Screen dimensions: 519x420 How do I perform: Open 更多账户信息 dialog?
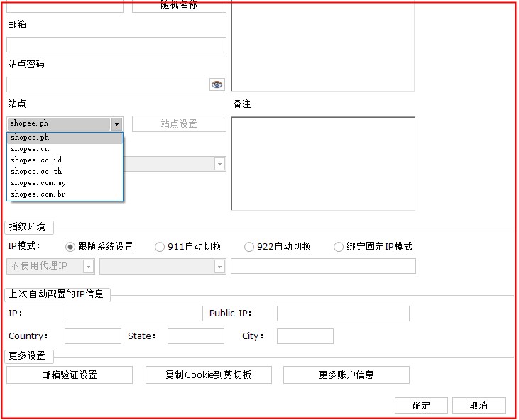tap(346, 375)
